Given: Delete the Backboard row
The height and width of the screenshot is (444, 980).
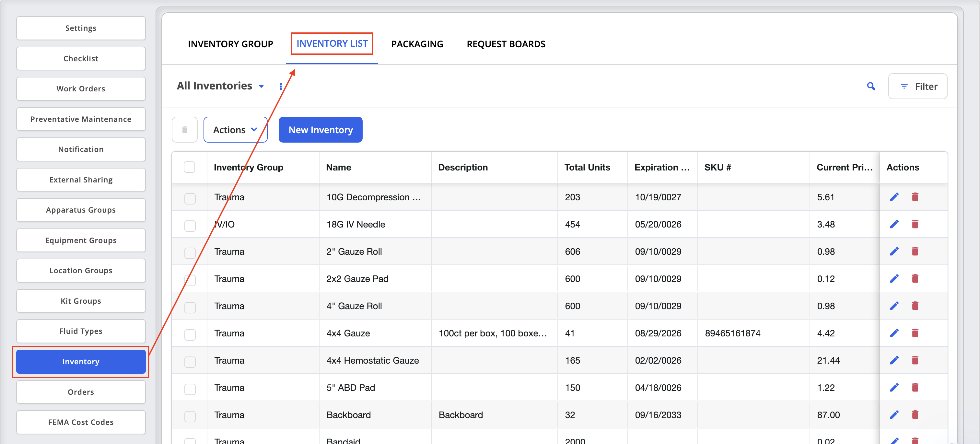Looking at the screenshot, I should click(x=915, y=414).
